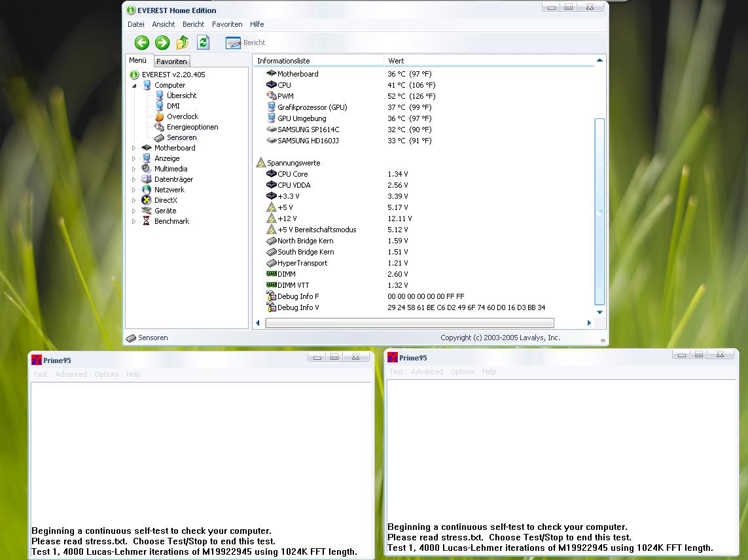Image resolution: width=748 pixels, height=560 pixels.
Task: Click the Motherboard icon in tree
Action: point(147,148)
